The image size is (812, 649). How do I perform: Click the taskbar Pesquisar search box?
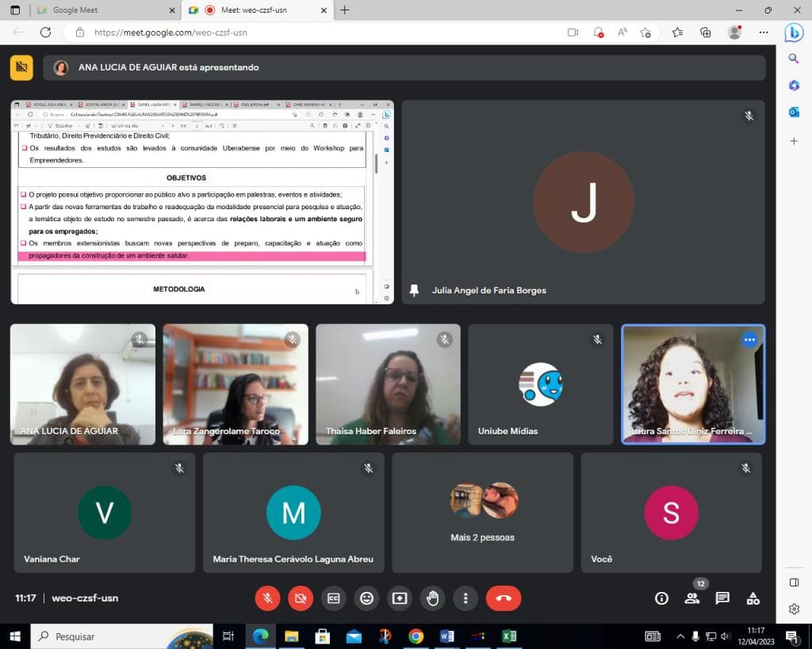click(121, 636)
